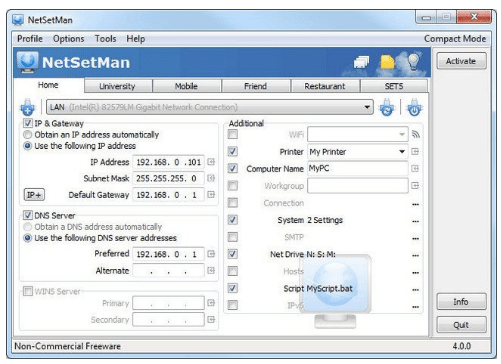The width and height of the screenshot is (501, 364).
Task: Open System settings via its ellipsis
Action: pos(415,221)
